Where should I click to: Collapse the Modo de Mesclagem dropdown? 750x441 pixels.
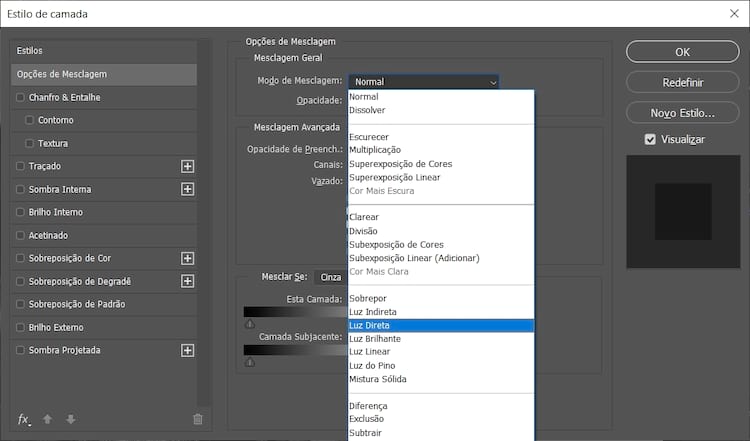(x=424, y=82)
